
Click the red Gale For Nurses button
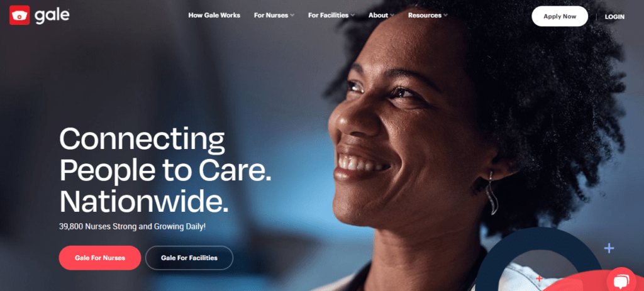(x=100, y=258)
